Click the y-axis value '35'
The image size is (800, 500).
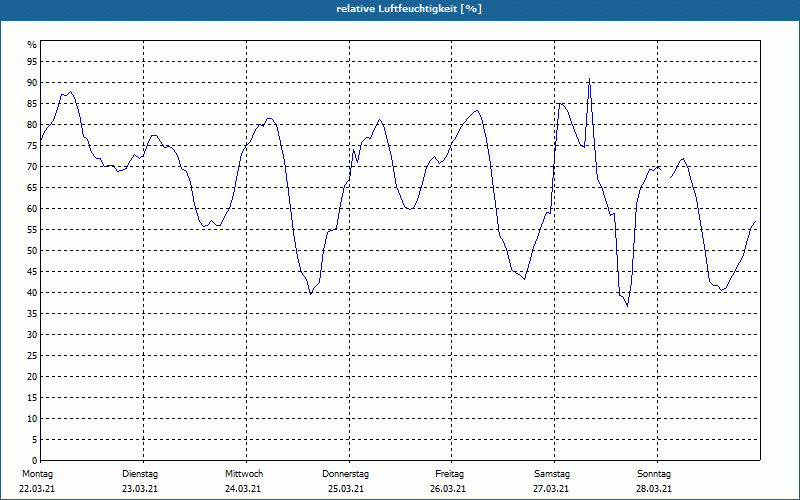click(x=32, y=314)
